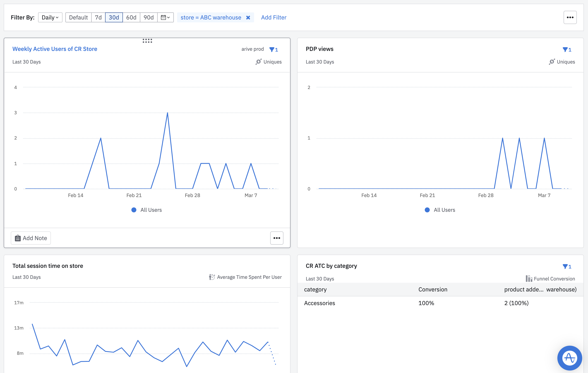588x373 pixels.
Task: Select the 90d date range
Action: click(149, 18)
